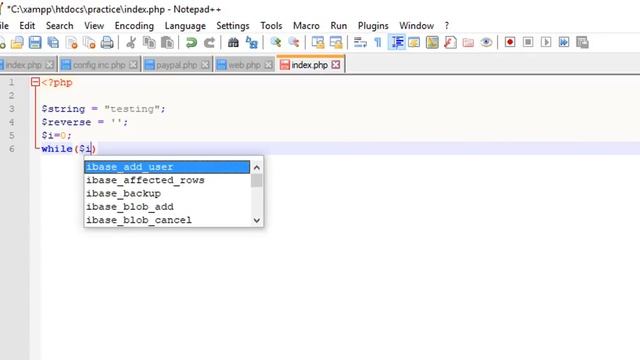Stop macro recording button

528,42
